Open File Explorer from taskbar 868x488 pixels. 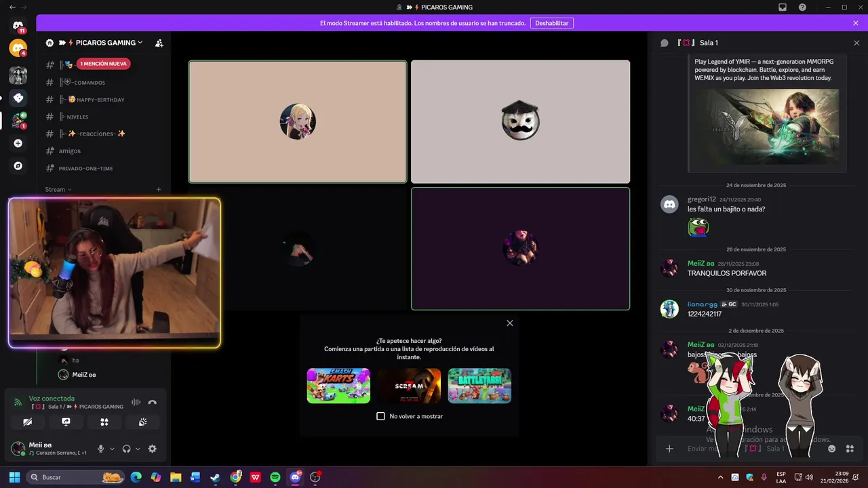click(176, 477)
